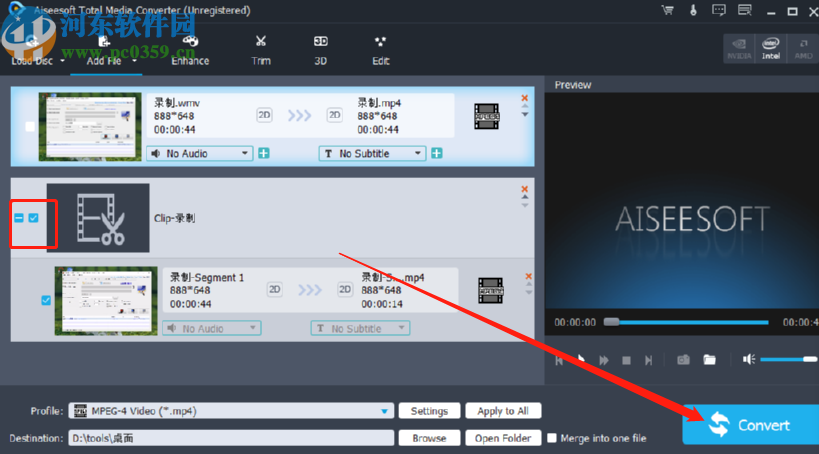
Task: Move 录制.wmv item down
Action: pos(524,114)
